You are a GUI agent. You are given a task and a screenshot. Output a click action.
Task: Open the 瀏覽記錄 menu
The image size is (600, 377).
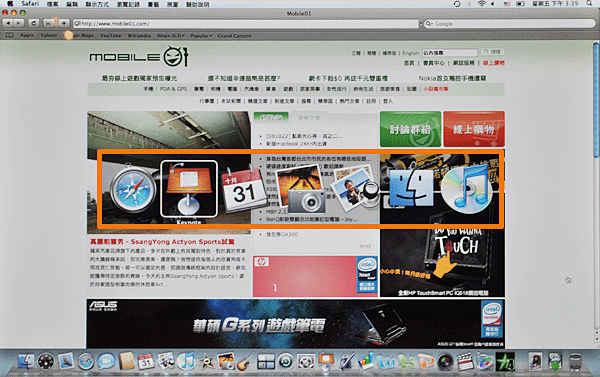[x=128, y=4]
